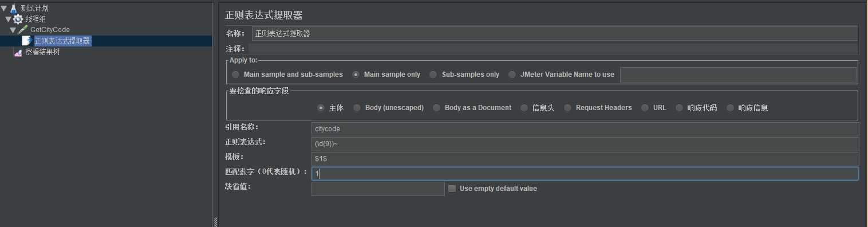Select 响应信息 radio button

pyautogui.click(x=730, y=108)
